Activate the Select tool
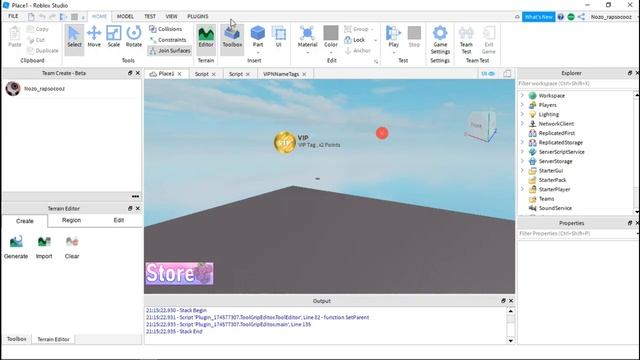Screen dimensions: 640x360 (74, 37)
